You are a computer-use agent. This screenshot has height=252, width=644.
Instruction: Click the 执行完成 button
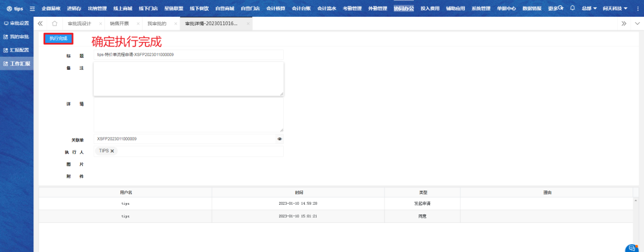(x=58, y=38)
